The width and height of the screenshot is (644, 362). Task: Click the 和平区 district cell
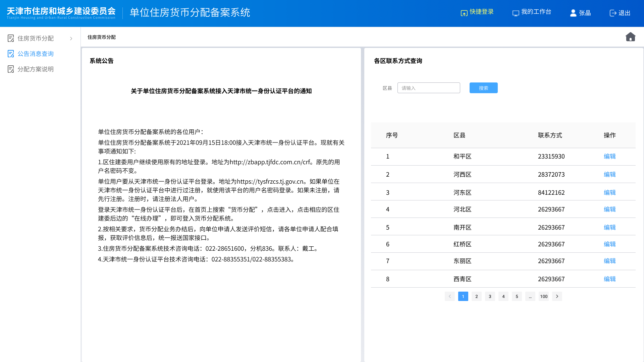(x=463, y=156)
